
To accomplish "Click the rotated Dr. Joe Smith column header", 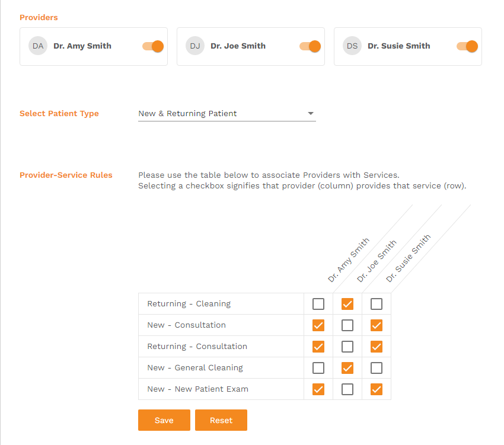I will 377,261.
